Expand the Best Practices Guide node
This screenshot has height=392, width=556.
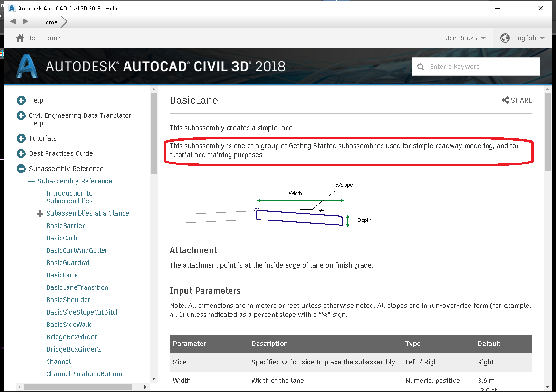(21, 153)
